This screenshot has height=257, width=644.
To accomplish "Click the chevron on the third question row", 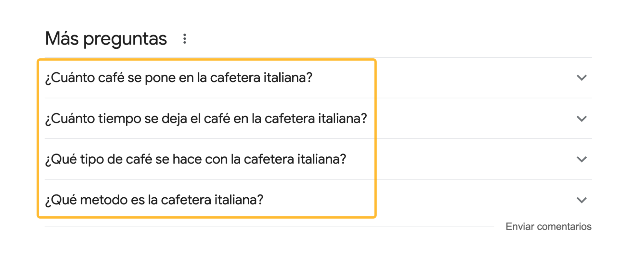I will pos(582,159).
